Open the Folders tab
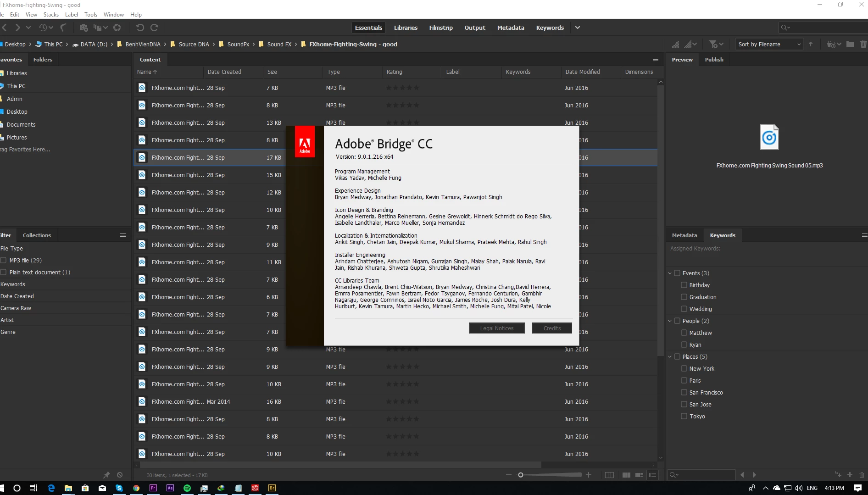Screen dimensions: 868x495 point(43,60)
